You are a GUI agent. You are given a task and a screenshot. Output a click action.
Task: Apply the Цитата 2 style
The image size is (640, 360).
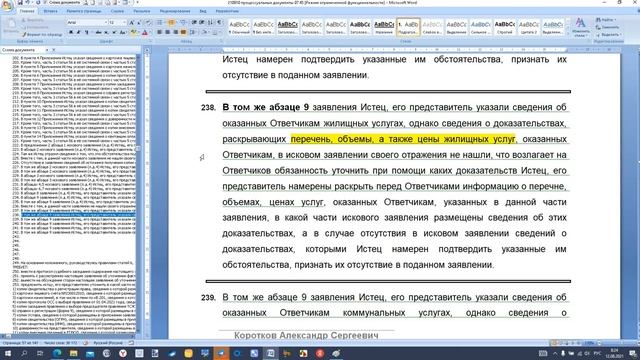point(529,27)
